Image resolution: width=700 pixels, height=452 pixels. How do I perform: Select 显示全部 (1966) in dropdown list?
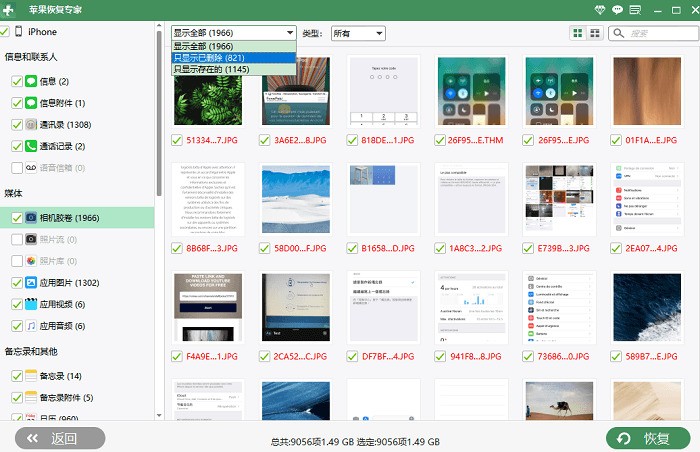pyautogui.click(x=233, y=46)
